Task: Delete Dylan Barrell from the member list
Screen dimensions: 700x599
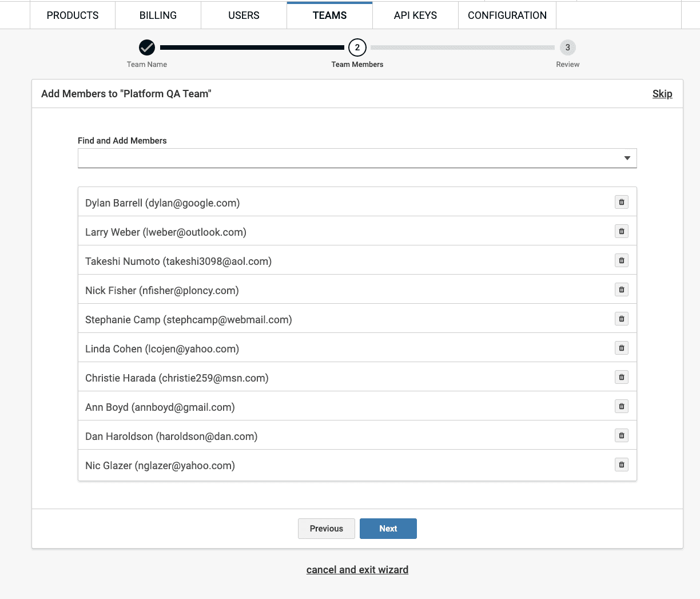Action: [x=621, y=202]
